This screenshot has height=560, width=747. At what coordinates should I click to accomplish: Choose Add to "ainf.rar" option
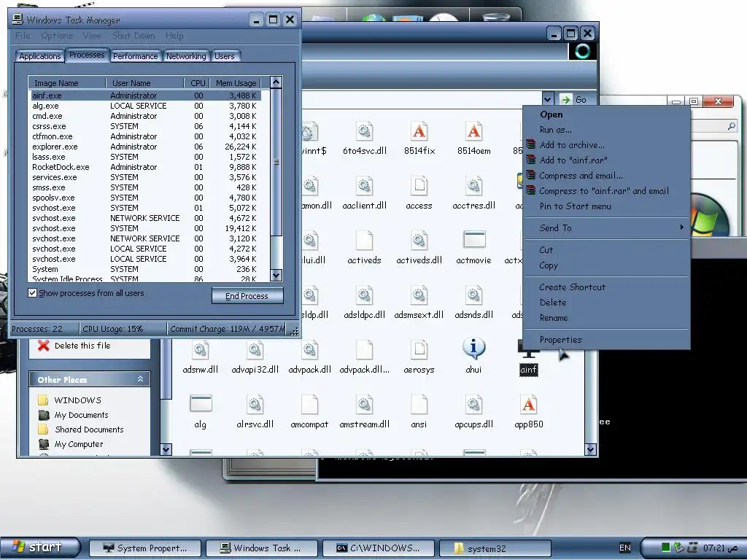pyautogui.click(x=606, y=160)
